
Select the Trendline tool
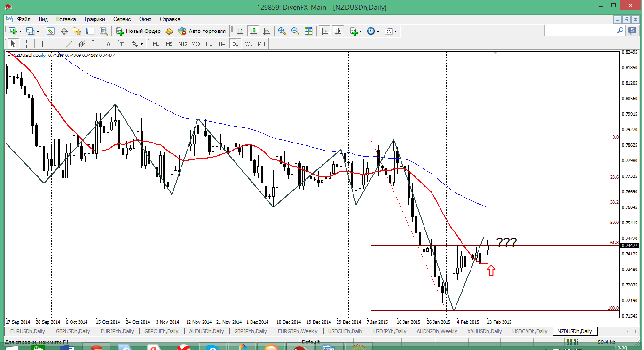coord(69,44)
